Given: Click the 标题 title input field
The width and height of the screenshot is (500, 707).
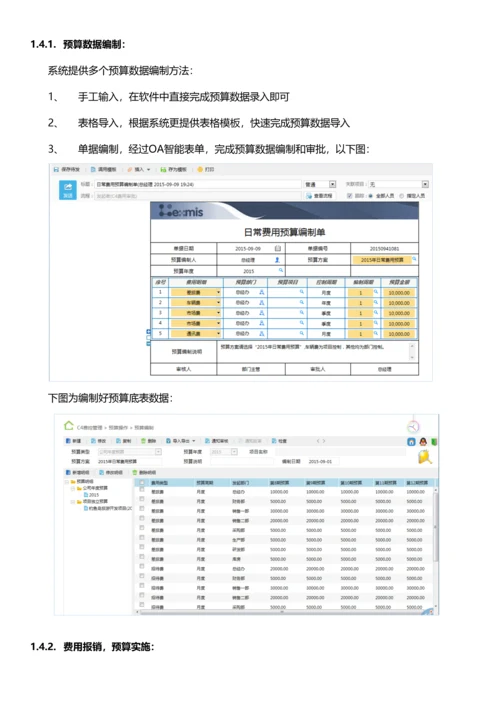Looking at the screenshot, I should (197, 184).
